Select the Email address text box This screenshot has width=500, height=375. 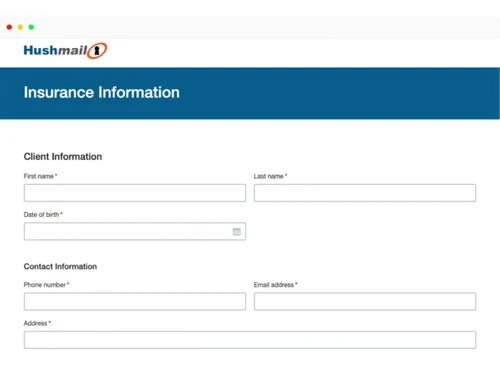click(365, 301)
